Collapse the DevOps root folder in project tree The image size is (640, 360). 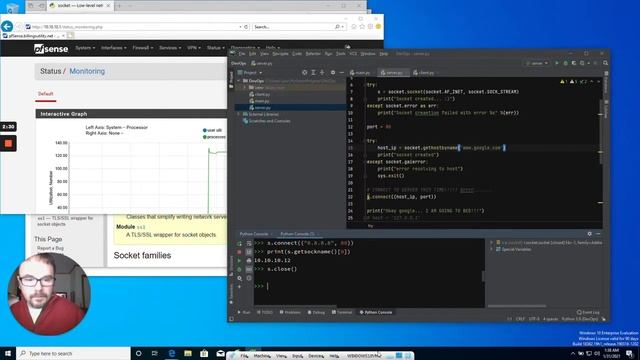click(x=239, y=81)
